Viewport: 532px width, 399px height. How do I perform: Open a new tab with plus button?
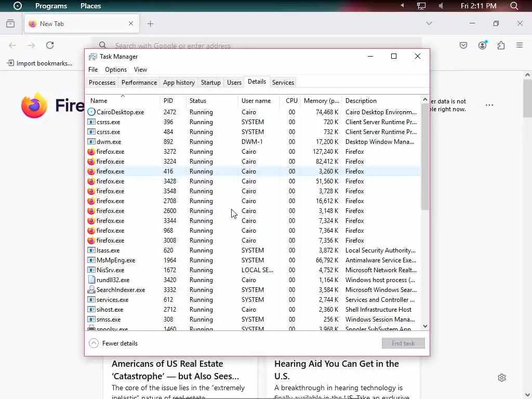point(150,24)
